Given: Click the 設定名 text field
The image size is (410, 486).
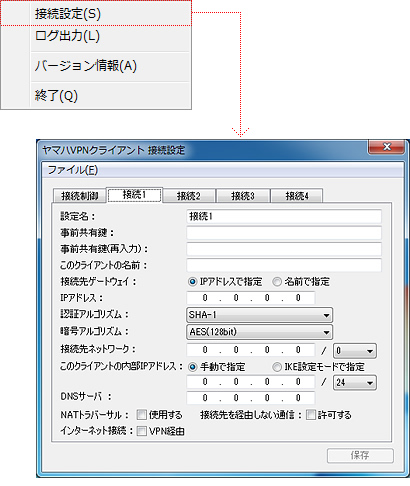Looking at the screenshot, I should [284, 216].
